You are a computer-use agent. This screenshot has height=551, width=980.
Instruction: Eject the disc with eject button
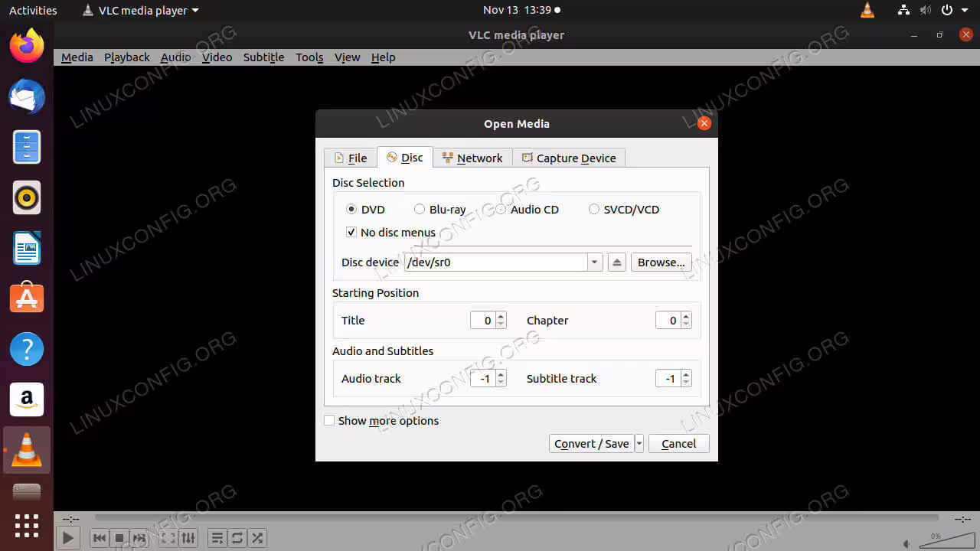pyautogui.click(x=617, y=262)
